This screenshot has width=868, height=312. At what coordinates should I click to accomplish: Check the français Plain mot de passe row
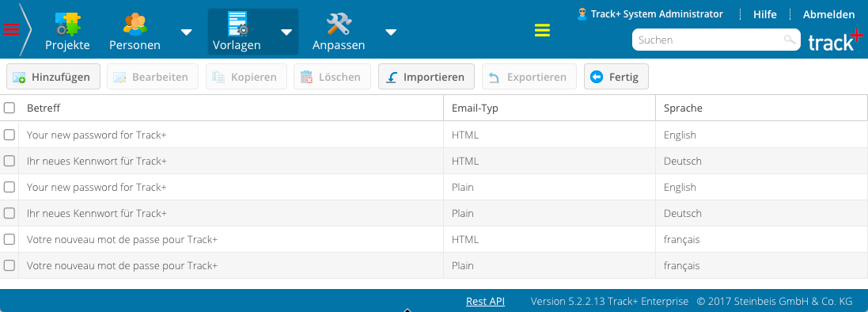[9, 265]
